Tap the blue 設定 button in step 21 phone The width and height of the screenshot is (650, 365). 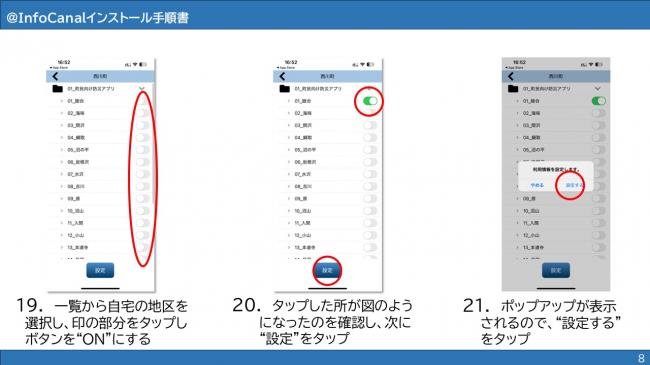coord(556,270)
